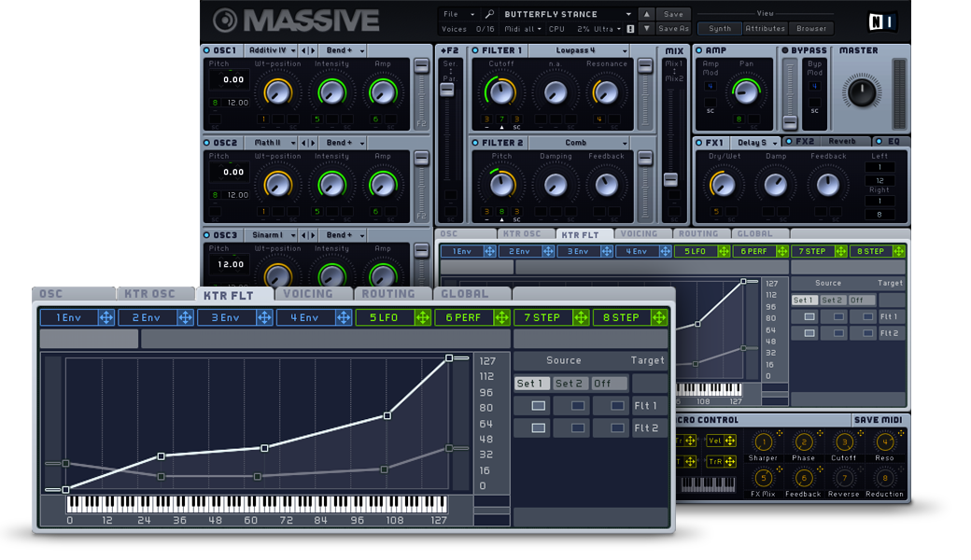971x560 pixels.
Task: Open the OSC1 Bend+ mode dropdown
Action: (344, 50)
